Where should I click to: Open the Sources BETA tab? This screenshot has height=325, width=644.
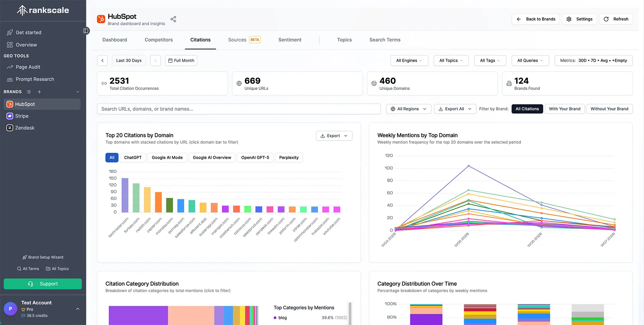[237, 40]
